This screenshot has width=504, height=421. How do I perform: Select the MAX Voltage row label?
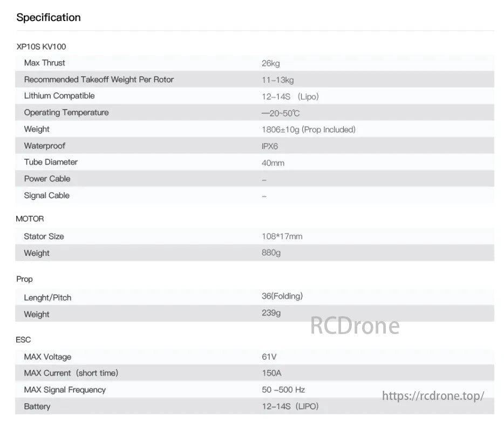pos(47,357)
